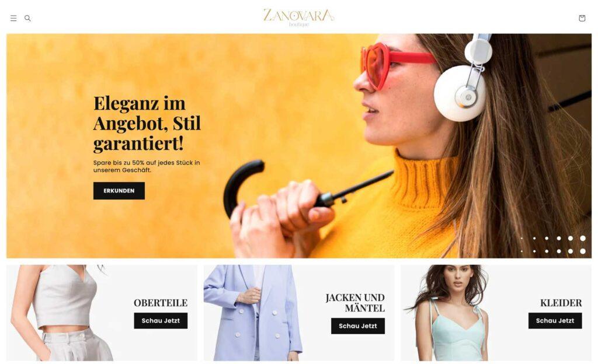Click Schau Jetzt under JACKEN UND MÄNTEL
The image size is (598, 364).
click(358, 326)
